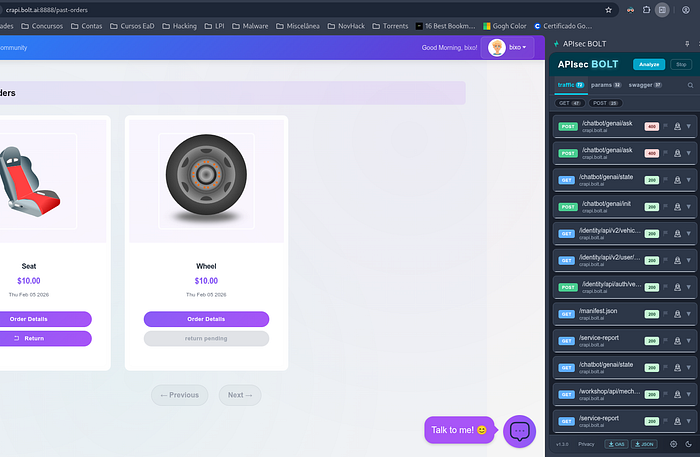This screenshot has width=700, height=457.
Task: Flag the /chatbot/genai/init request
Action: click(x=666, y=207)
